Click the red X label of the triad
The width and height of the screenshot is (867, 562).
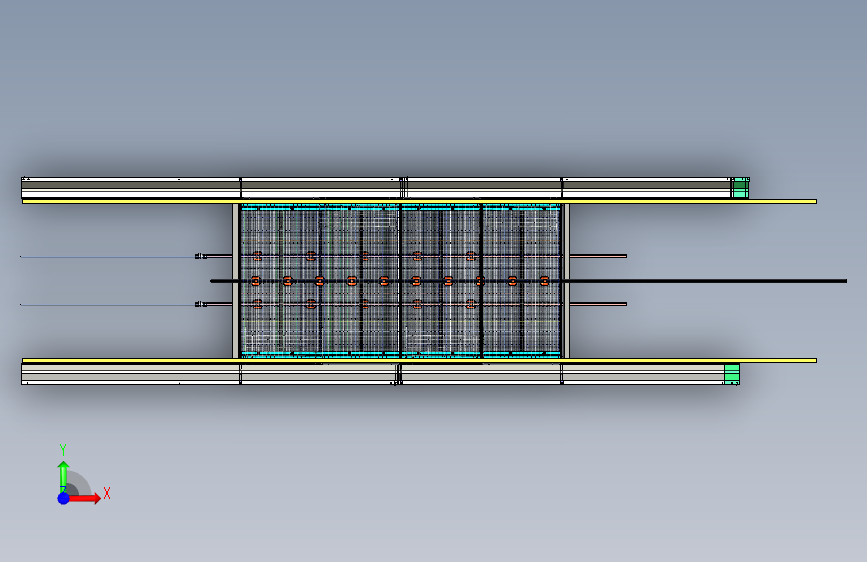coord(107,493)
